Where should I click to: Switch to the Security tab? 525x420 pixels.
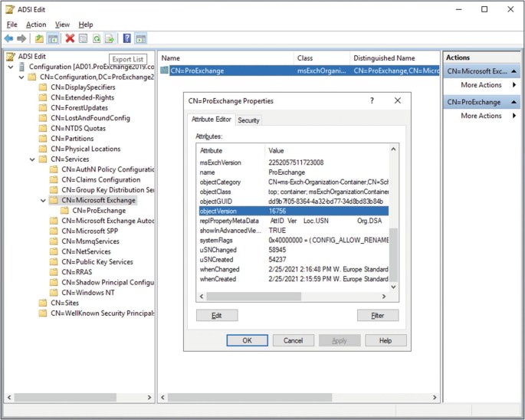click(248, 120)
